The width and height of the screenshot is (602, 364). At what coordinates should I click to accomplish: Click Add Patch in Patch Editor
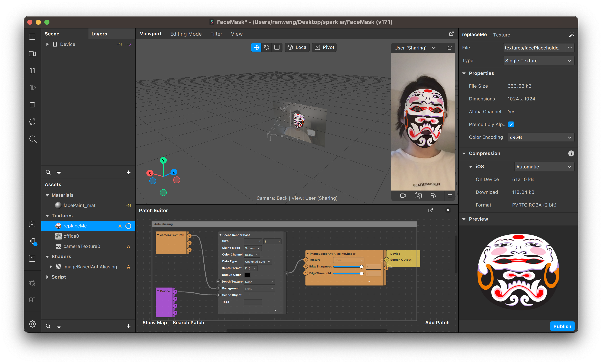(x=437, y=322)
